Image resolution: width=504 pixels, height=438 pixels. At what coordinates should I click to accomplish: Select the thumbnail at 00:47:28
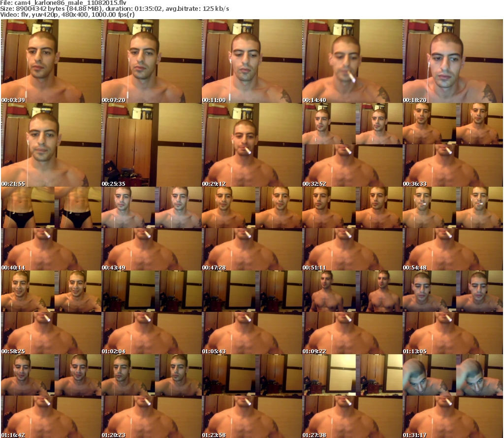point(252,229)
